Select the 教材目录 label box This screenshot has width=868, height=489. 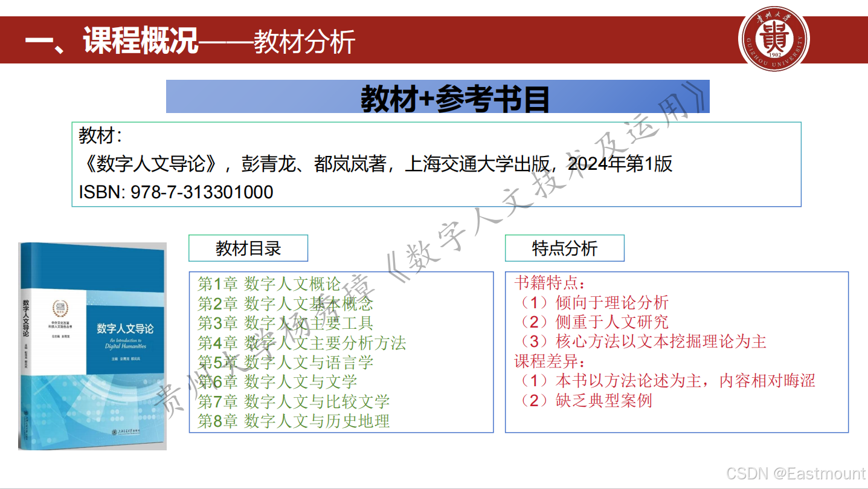pos(248,248)
